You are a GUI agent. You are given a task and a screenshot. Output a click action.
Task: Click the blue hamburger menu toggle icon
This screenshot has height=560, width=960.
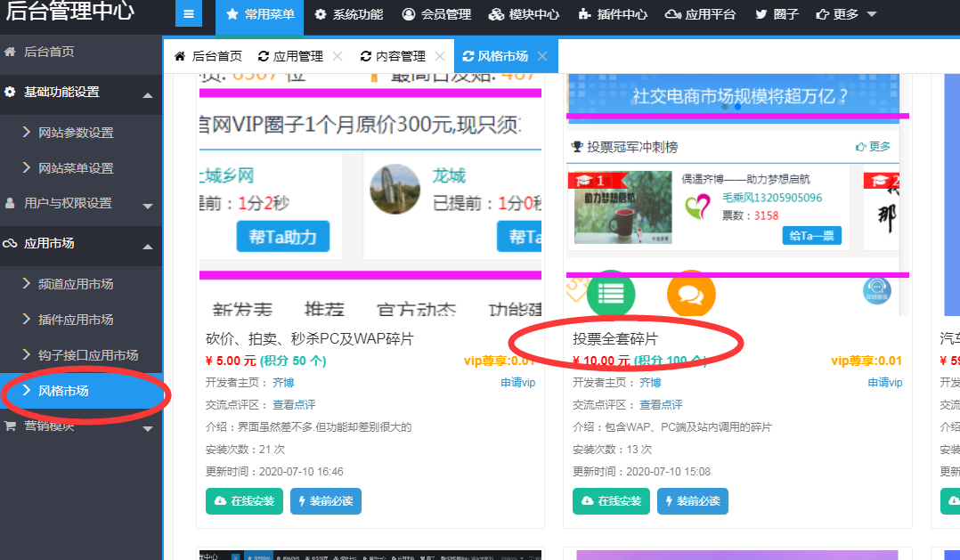(189, 15)
